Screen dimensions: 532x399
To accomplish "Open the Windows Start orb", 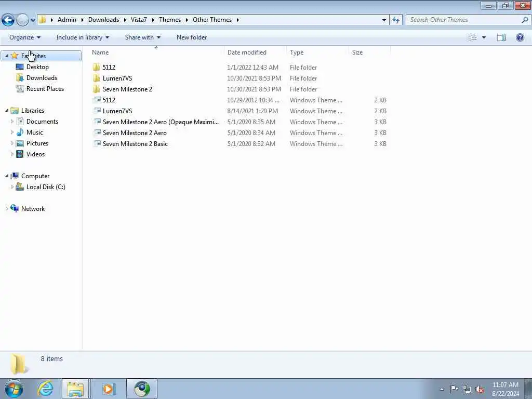I will (14, 389).
